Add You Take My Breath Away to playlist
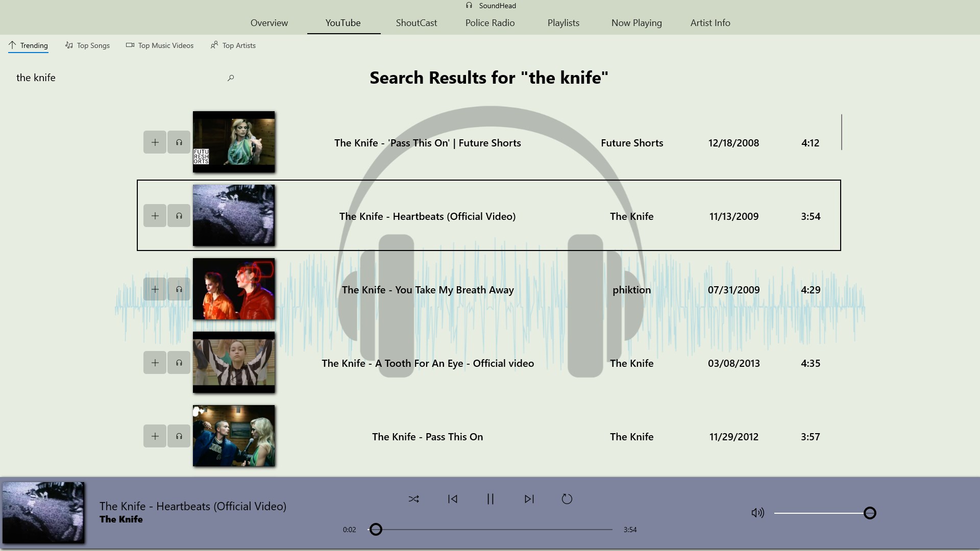 [155, 289]
